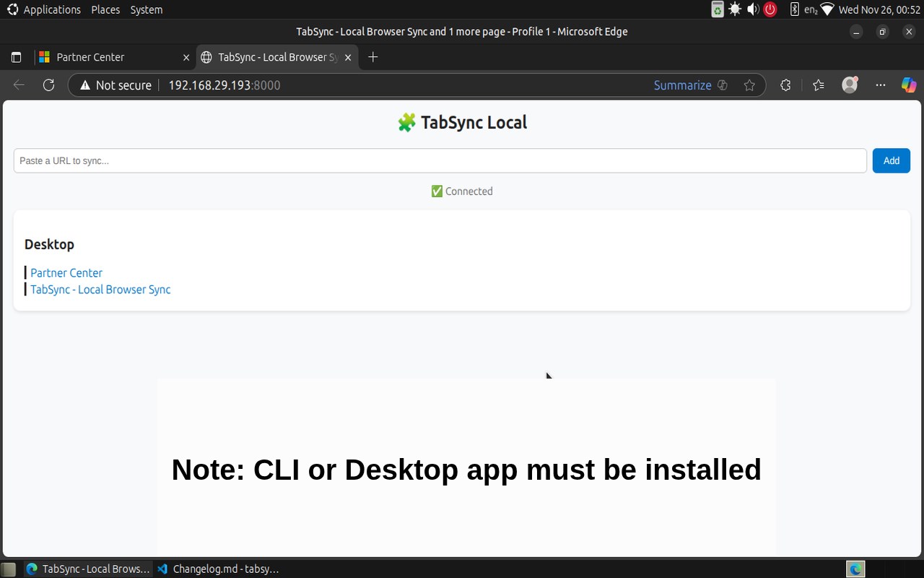Minimize the Edge window

point(856,32)
